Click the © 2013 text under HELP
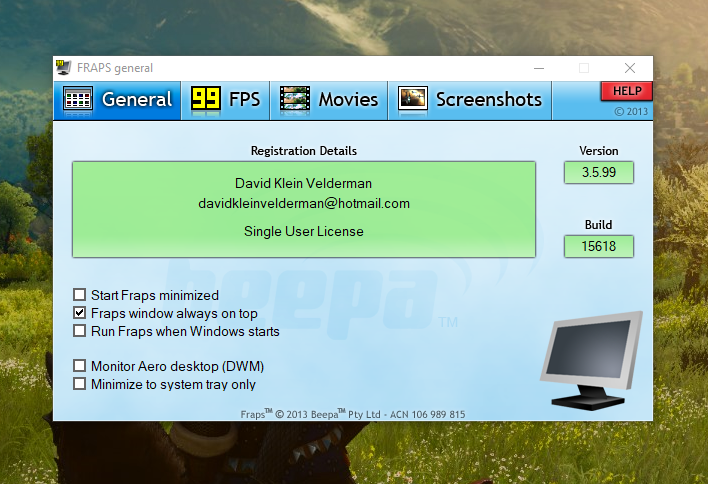708x484 pixels. coord(631,112)
